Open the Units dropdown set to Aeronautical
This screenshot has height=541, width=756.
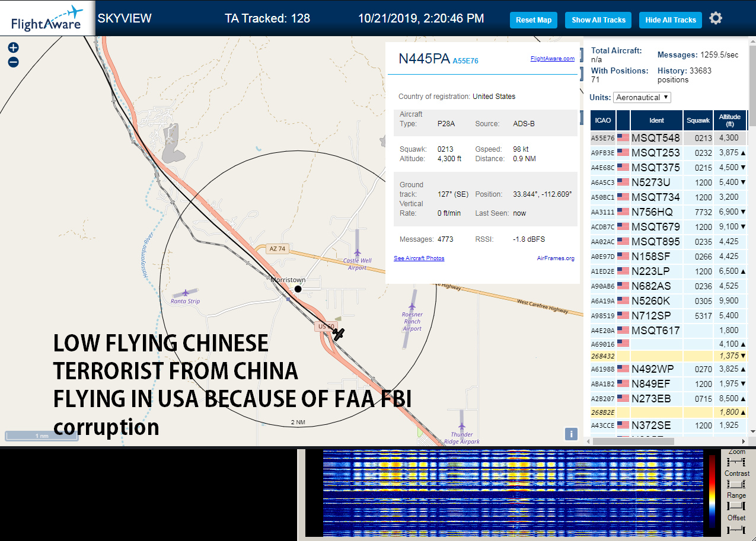coord(642,97)
